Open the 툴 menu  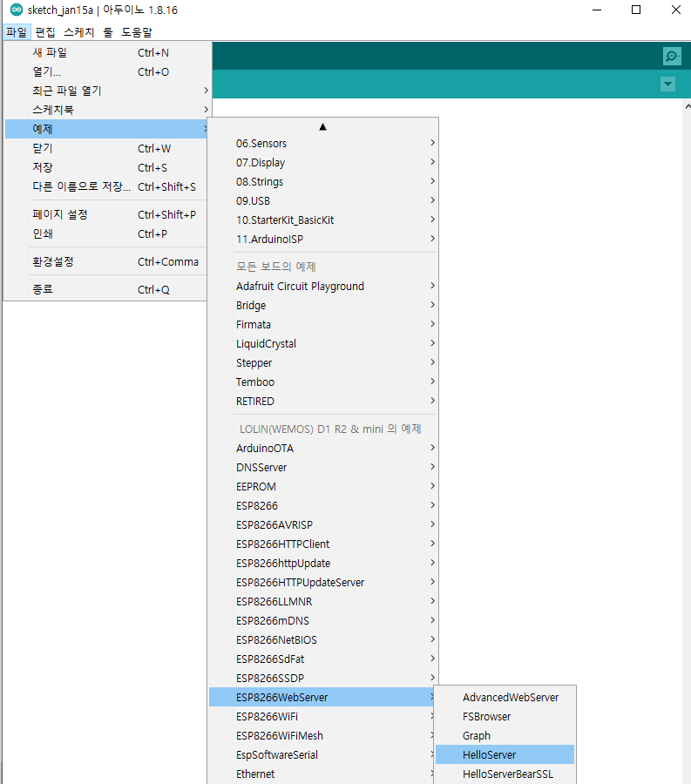tap(108, 32)
